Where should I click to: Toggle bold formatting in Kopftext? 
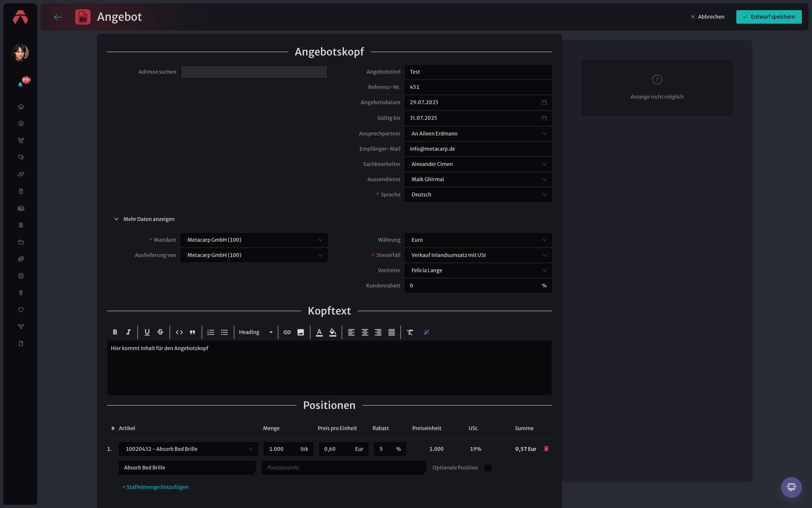point(115,332)
